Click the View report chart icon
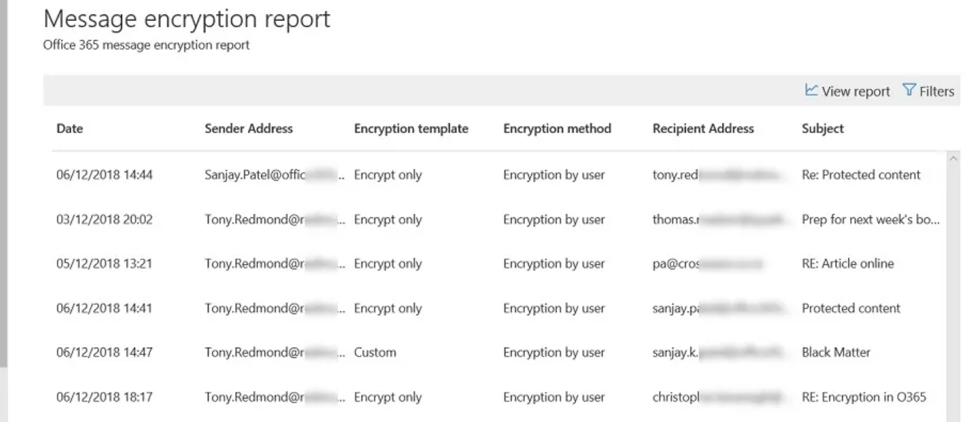This screenshot has height=422, width=980. (811, 90)
